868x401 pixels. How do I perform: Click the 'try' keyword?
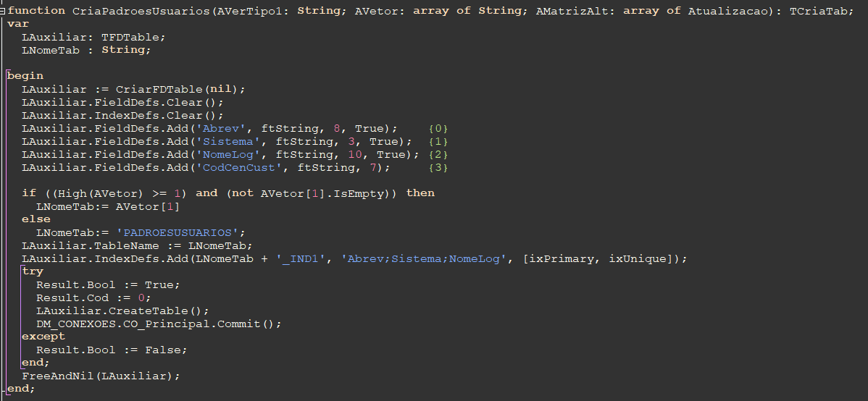click(33, 271)
